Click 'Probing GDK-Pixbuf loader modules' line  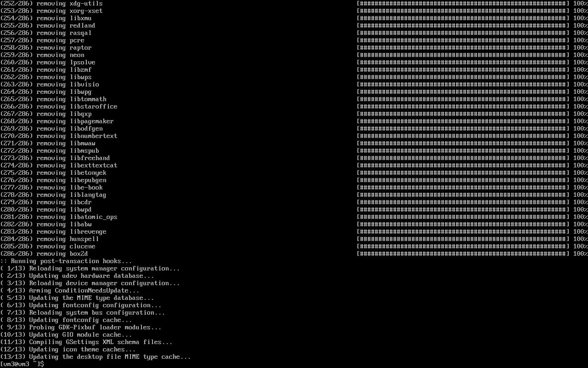(x=81, y=327)
